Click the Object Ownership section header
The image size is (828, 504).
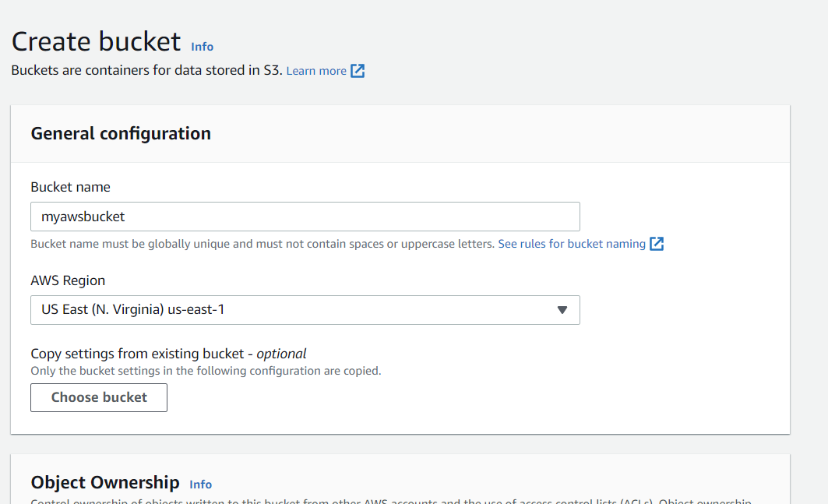tap(104, 481)
